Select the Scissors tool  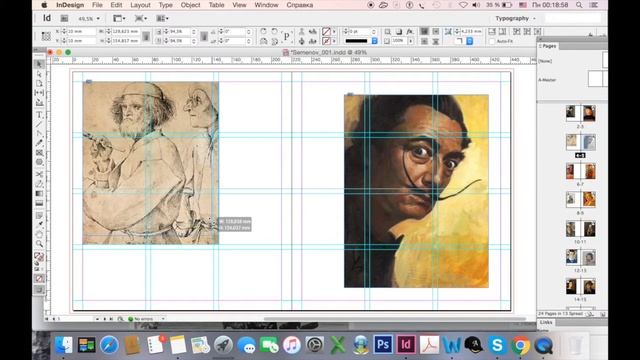click(x=39, y=174)
